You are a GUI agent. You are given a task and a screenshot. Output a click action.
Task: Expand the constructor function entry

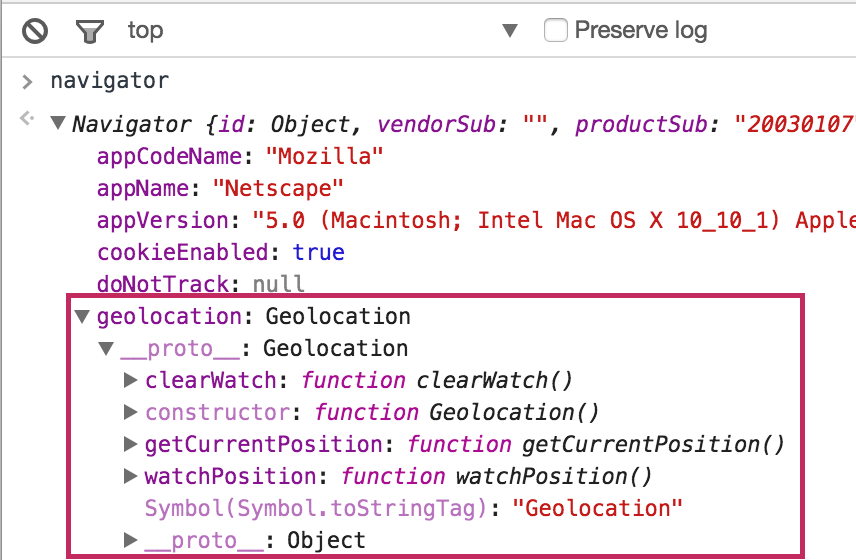click(130, 413)
